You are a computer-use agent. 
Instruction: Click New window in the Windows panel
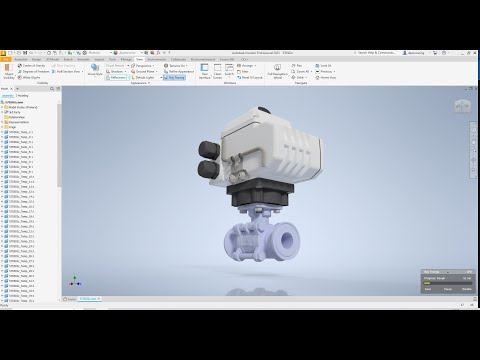(x=243, y=72)
